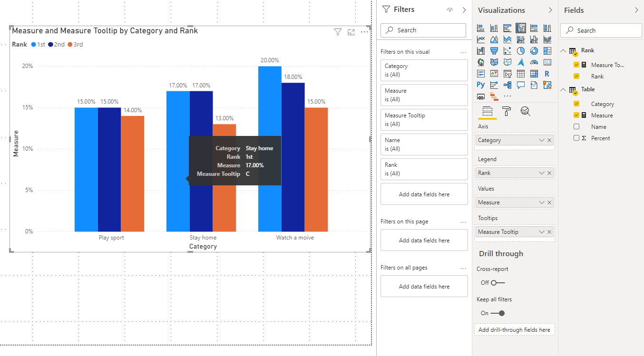Select the scatter chart visual

coord(507,51)
